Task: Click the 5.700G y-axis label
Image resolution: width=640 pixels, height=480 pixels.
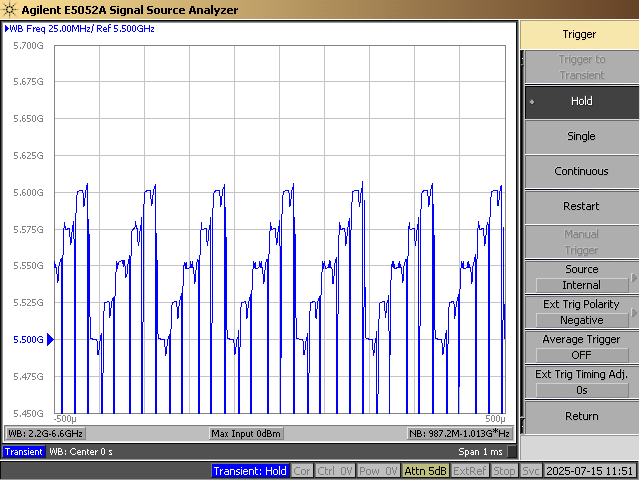Action: point(28,46)
